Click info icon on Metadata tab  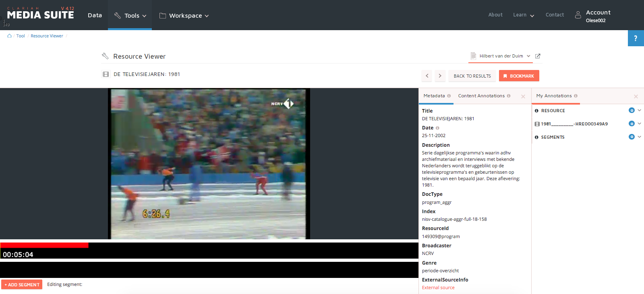449,96
